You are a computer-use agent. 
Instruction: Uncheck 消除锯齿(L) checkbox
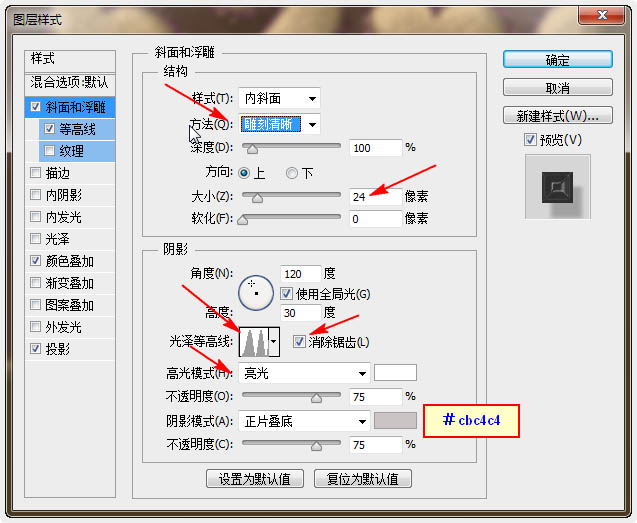pos(299,342)
